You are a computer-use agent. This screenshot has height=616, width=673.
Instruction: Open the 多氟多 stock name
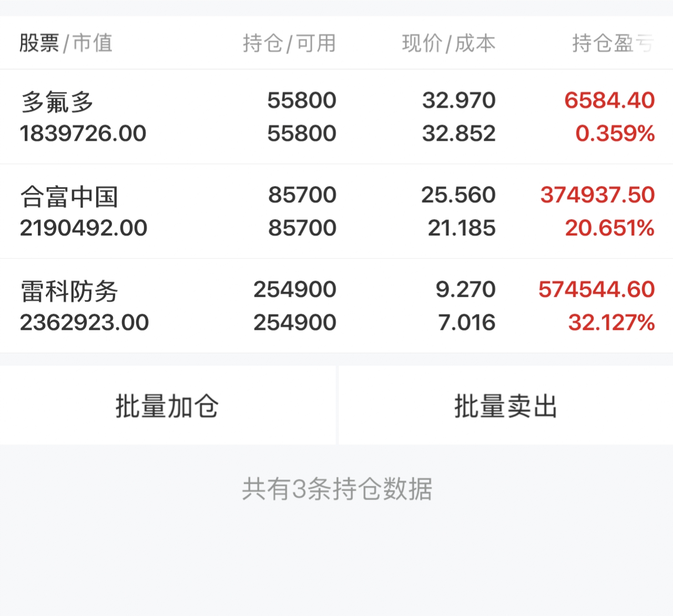coord(57,101)
